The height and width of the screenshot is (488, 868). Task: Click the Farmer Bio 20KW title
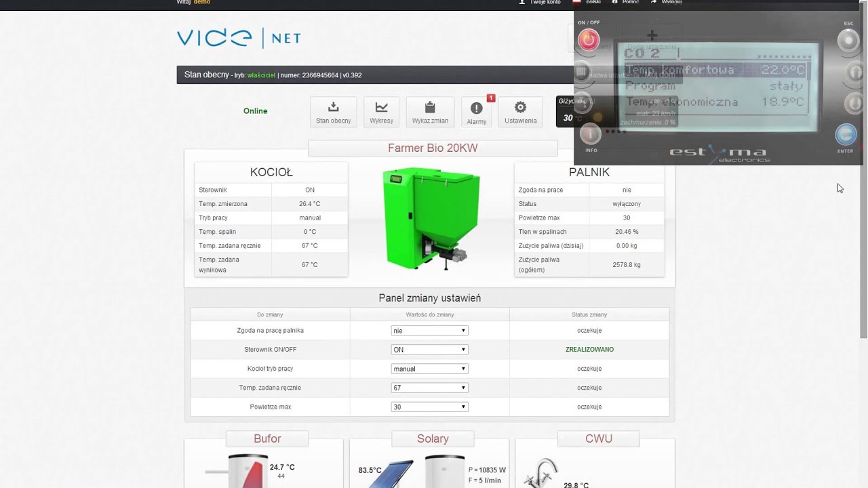pos(433,148)
